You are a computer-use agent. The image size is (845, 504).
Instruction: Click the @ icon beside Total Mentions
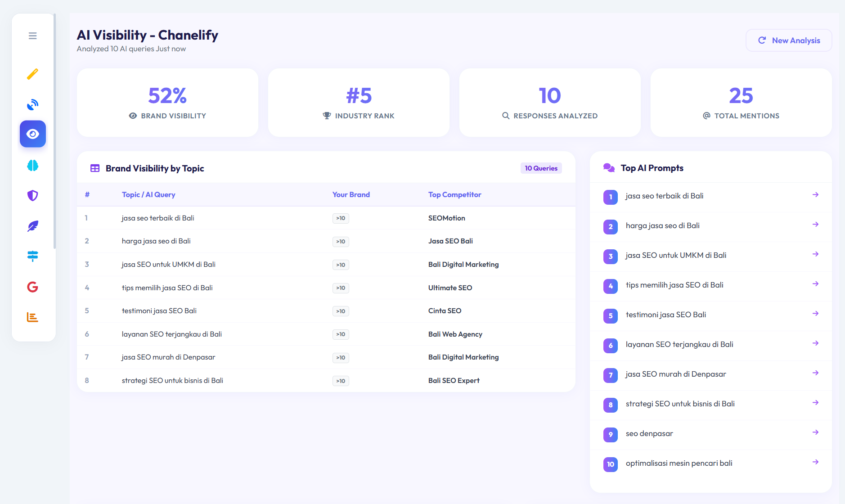pos(707,116)
